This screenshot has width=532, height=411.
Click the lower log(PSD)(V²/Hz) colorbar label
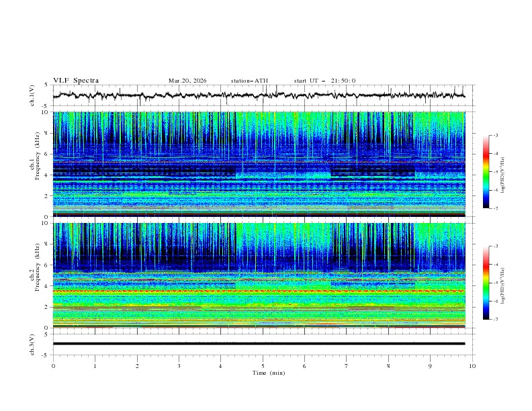[x=502, y=286]
